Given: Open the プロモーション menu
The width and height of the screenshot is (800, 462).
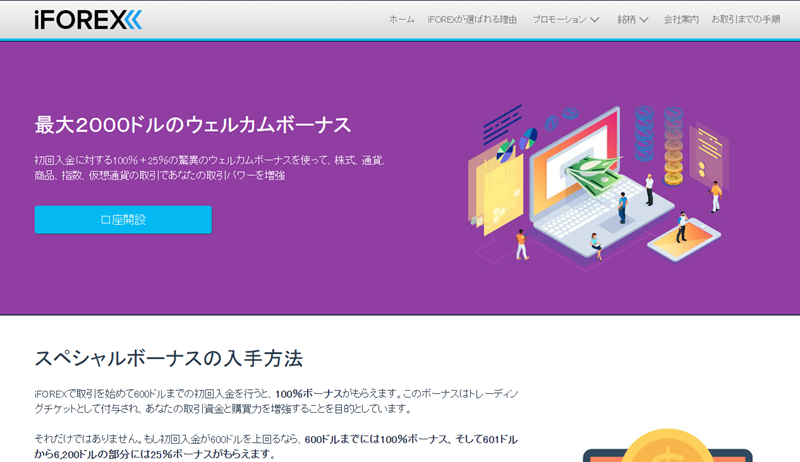Looking at the screenshot, I should 559,19.
